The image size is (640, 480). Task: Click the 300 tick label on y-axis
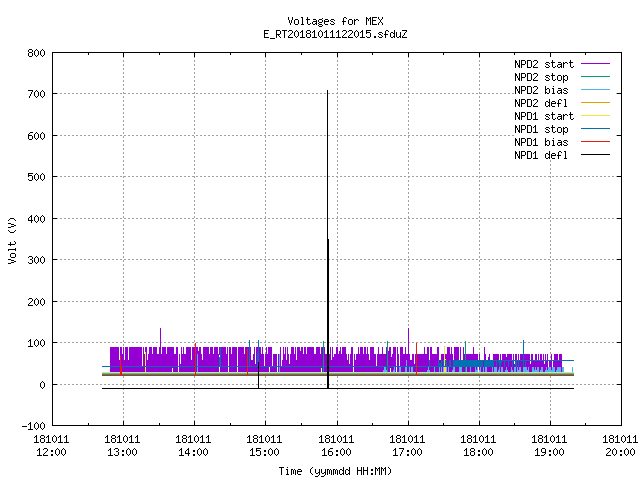pos(36,260)
